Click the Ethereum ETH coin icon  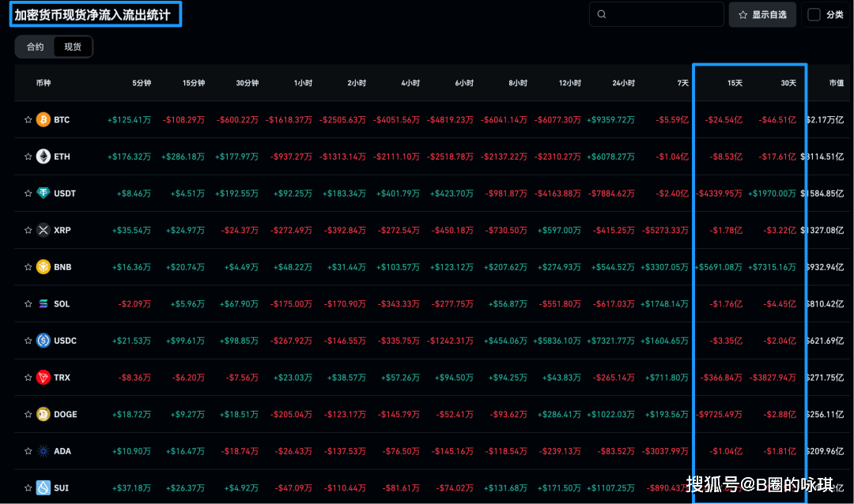(x=43, y=156)
